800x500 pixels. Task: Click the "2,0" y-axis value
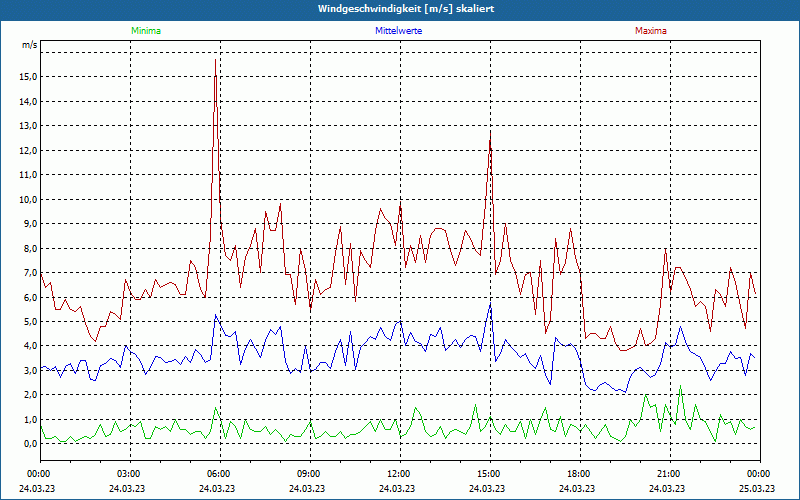point(31,395)
